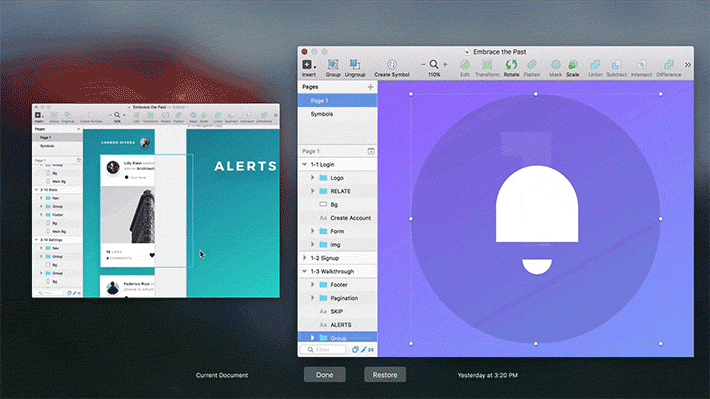
Task: Click Edit tool in the right version window
Action: (x=465, y=68)
